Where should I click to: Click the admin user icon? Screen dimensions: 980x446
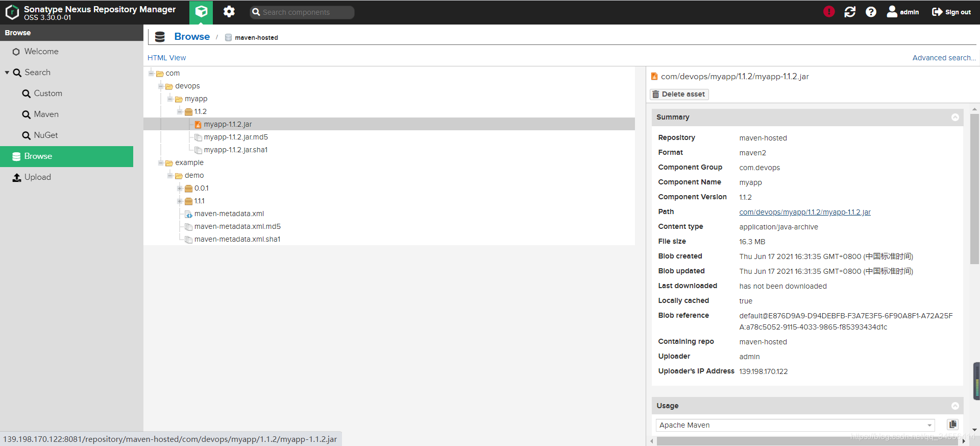892,12
